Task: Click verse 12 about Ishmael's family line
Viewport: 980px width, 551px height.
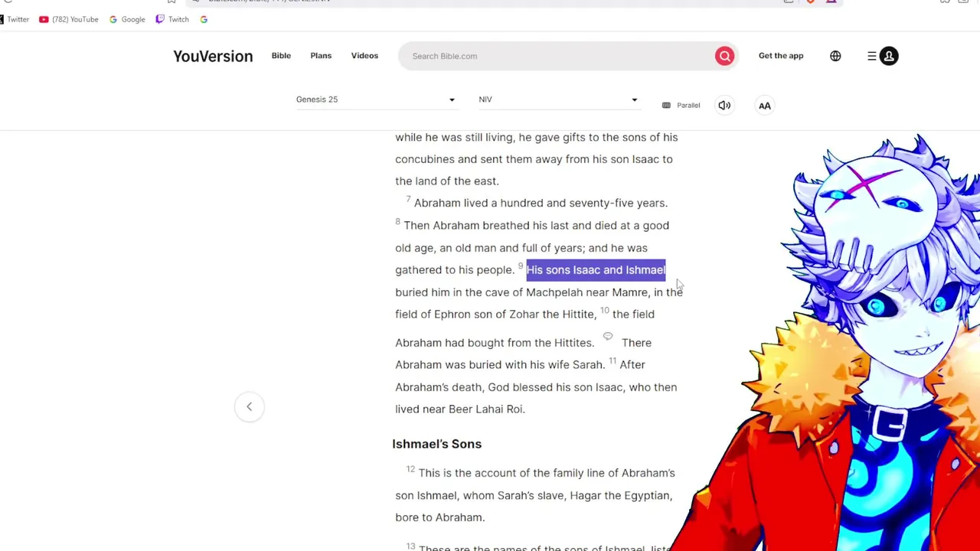Action: click(x=535, y=495)
